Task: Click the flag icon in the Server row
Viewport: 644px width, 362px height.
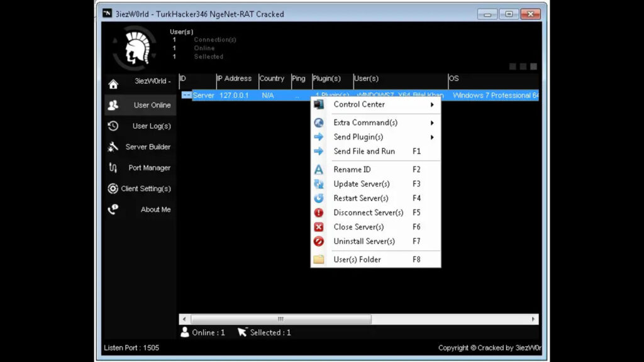Action: point(186,96)
